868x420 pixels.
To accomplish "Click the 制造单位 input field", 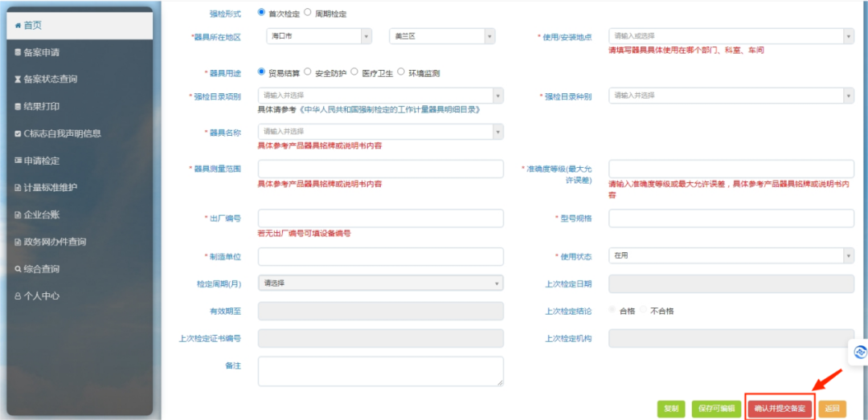I will point(381,256).
